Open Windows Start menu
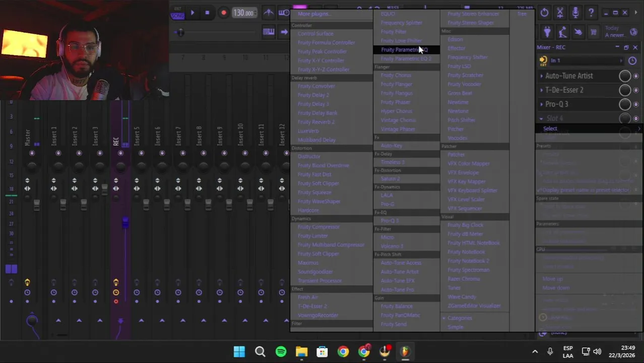This screenshot has width=644, height=363. pyautogui.click(x=239, y=351)
